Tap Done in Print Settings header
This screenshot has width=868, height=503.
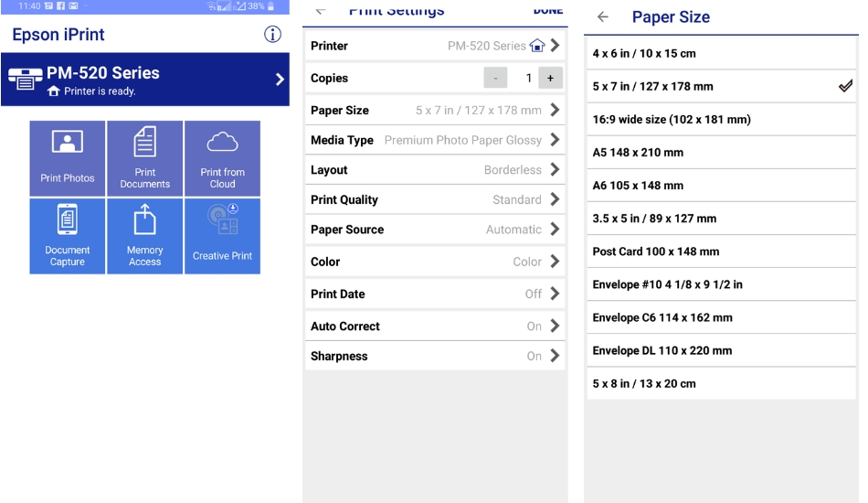(x=548, y=10)
